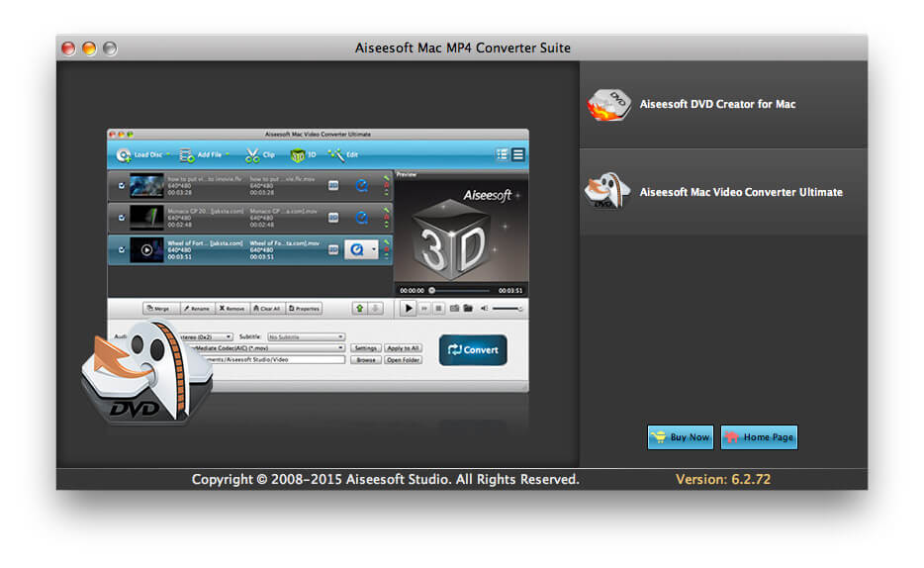Image resolution: width=924 pixels, height=568 pixels.
Task: Move item up with the green arrow
Action: [359, 308]
